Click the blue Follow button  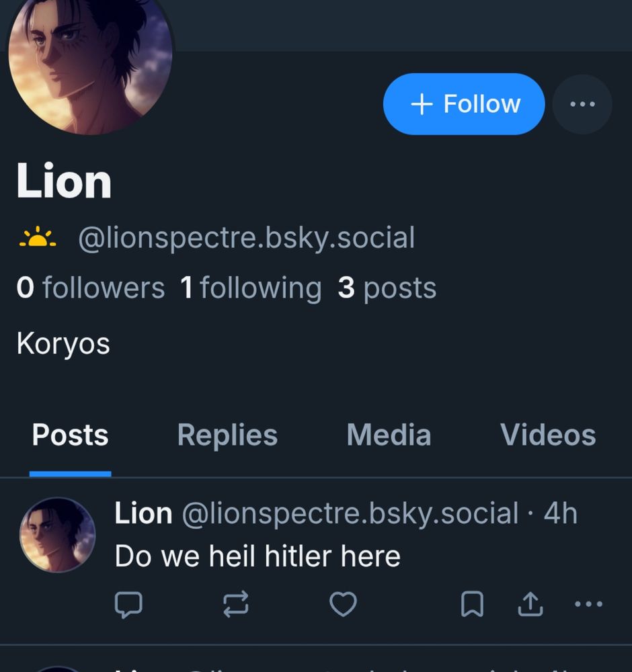[464, 104]
